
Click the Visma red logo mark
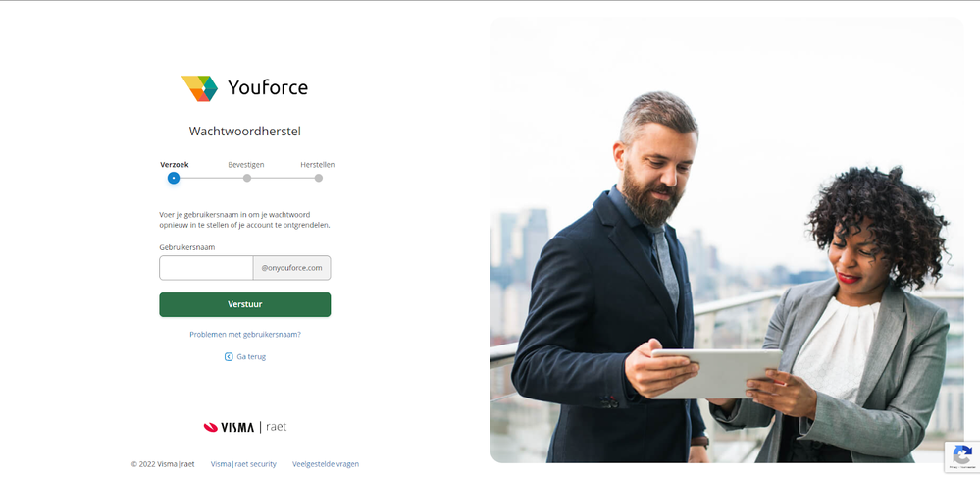[211, 427]
